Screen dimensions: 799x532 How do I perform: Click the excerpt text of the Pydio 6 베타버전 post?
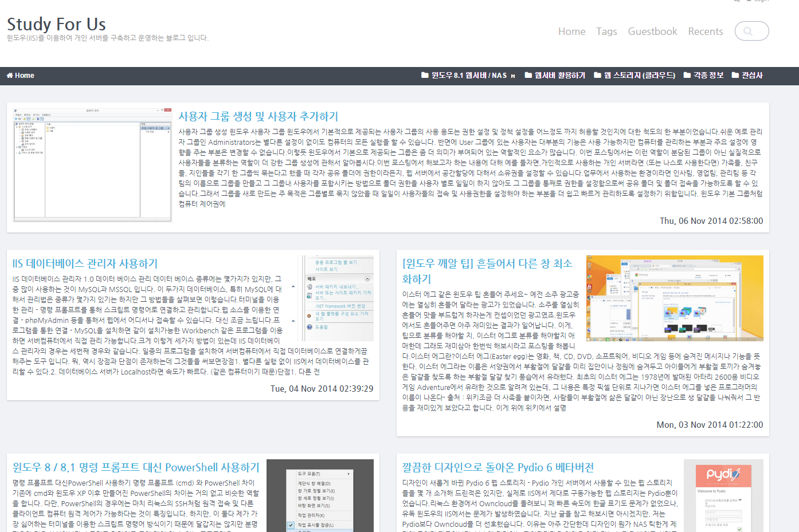540,504
